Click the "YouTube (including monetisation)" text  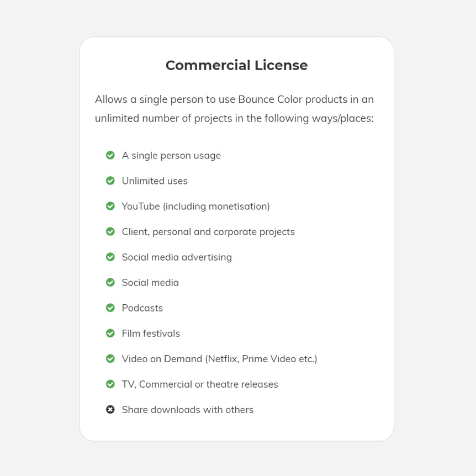click(195, 207)
